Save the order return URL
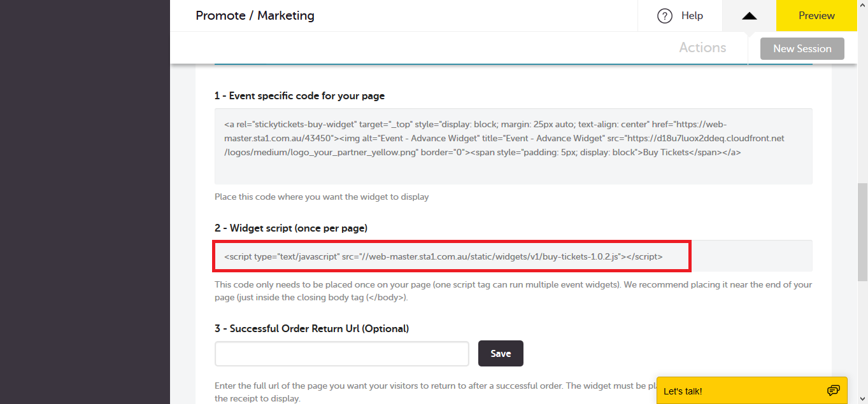868x404 pixels. [x=501, y=354]
